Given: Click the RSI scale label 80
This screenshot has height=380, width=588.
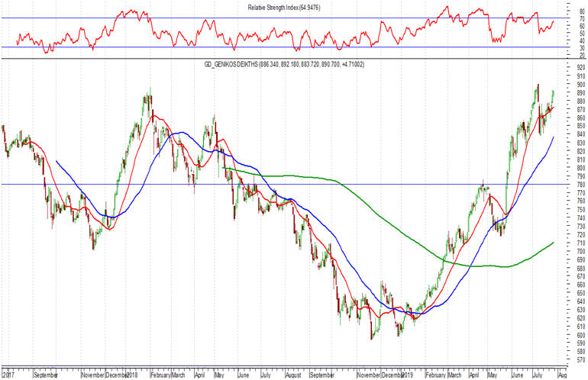Looking at the screenshot, I should (x=582, y=11).
